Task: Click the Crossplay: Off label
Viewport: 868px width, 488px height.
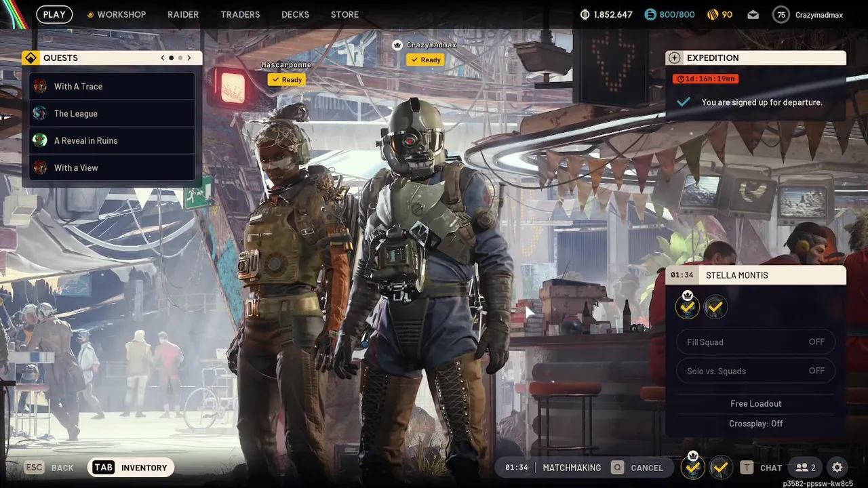Action: point(755,424)
